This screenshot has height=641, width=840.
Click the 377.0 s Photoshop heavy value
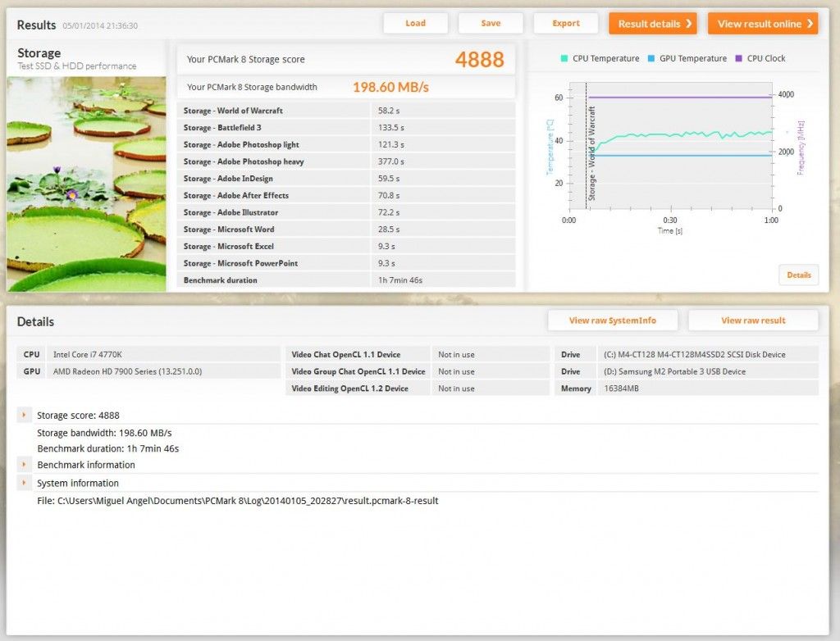pyautogui.click(x=391, y=161)
